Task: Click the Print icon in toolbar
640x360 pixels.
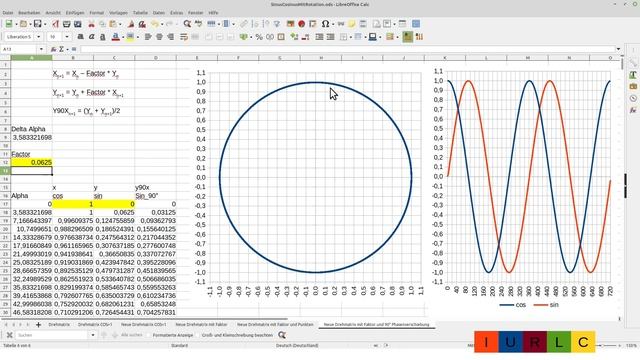Action: pyautogui.click(x=67, y=24)
